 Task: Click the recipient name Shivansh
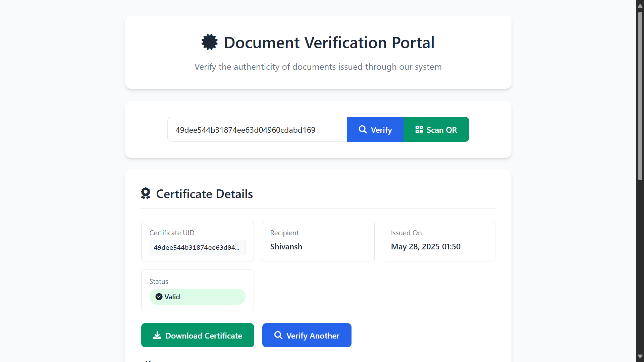tap(286, 247)
